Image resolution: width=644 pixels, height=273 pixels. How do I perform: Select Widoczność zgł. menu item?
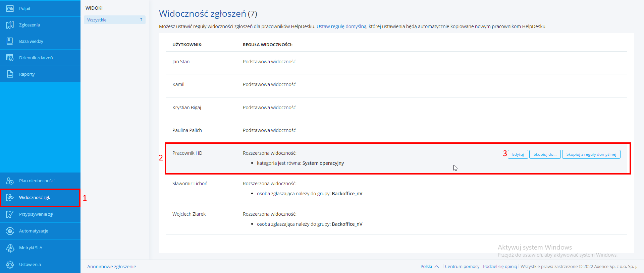coord(35,198)
